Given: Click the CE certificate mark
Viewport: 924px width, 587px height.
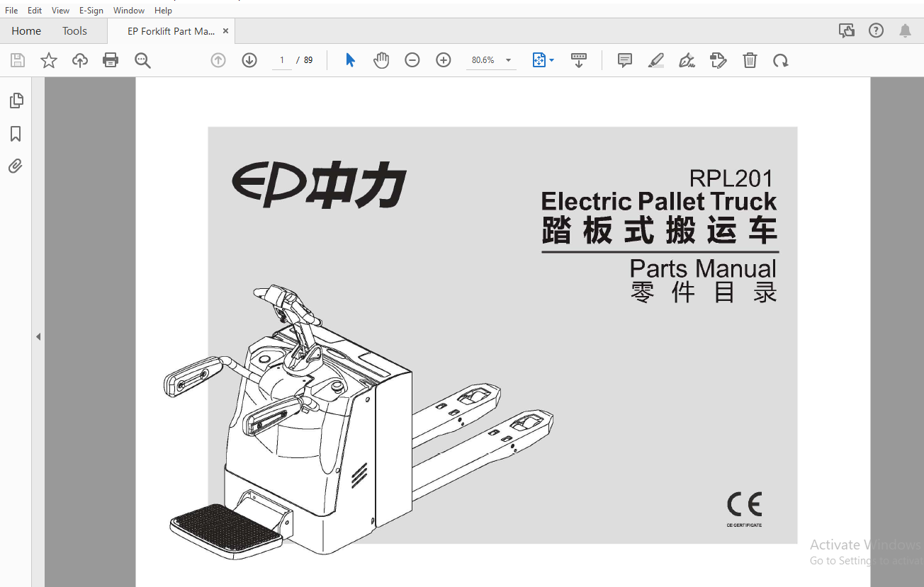Looking at the screenshot, I should (x=744, y=505).
